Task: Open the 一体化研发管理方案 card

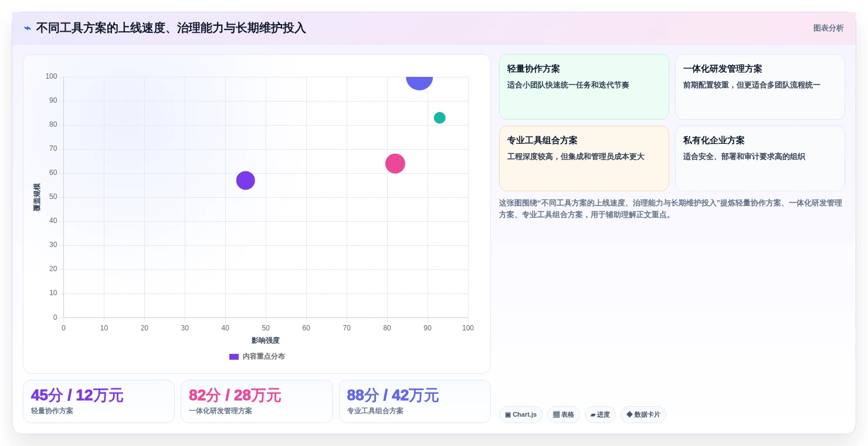Action: [760, 87]
